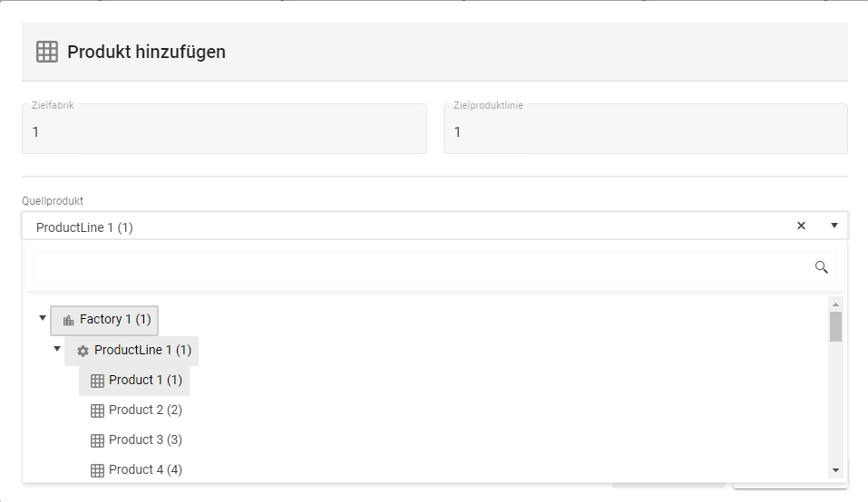Pick Product 4 (4) from list
Screen dimensions: 868x502
point(145,469)
